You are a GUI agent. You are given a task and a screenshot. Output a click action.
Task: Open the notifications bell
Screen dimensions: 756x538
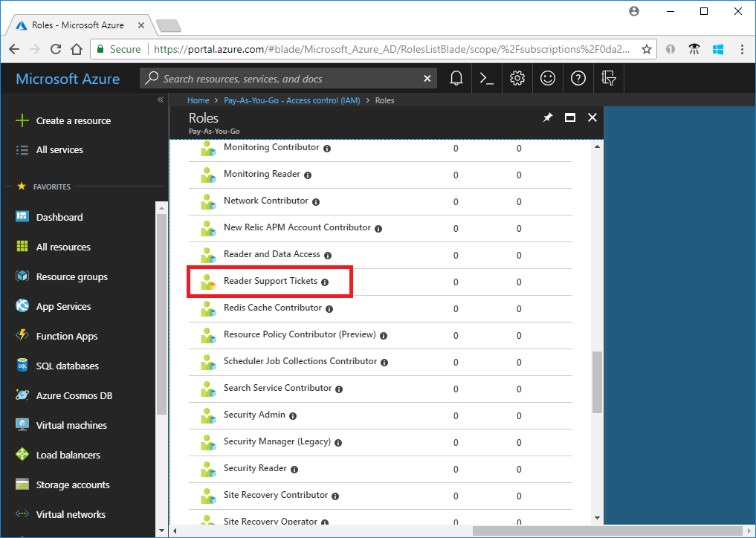[456, 78]
